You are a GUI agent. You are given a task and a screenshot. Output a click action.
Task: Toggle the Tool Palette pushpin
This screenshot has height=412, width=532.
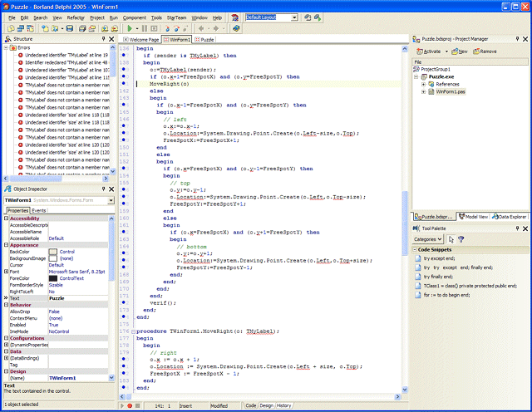(x=517, y=228)
